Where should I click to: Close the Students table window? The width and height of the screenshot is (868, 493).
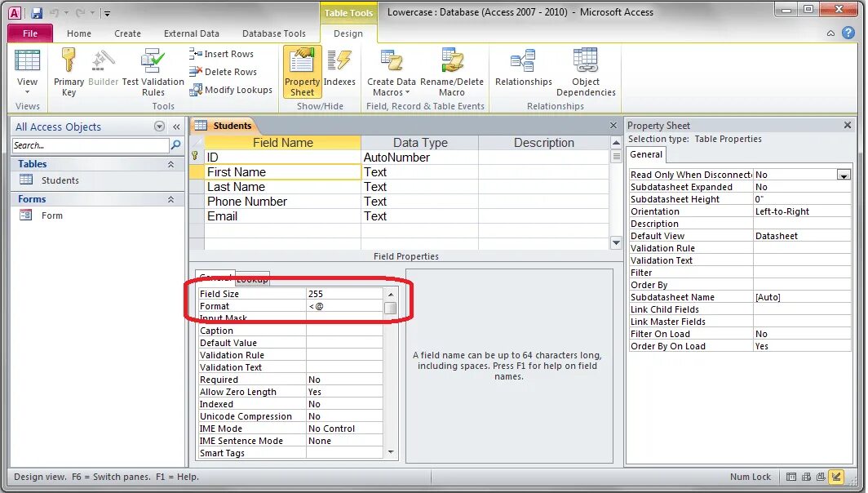point(613,126)
